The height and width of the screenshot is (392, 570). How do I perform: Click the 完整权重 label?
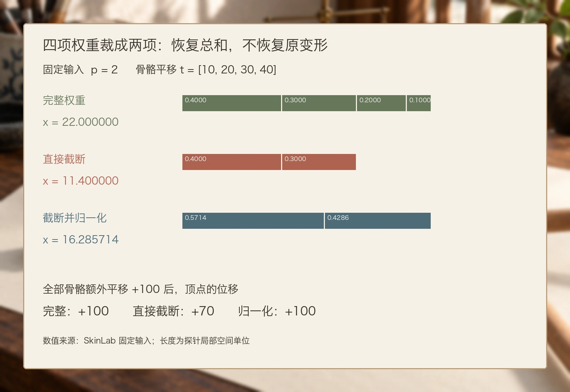tap(64, 100)
